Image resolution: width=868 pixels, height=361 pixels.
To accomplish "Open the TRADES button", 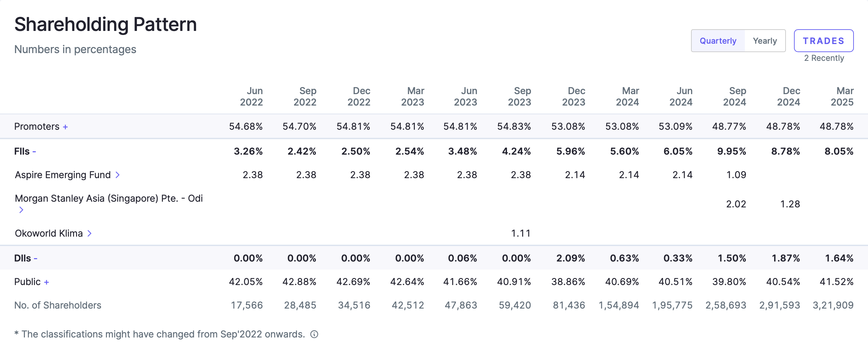I will pos(823,41).
